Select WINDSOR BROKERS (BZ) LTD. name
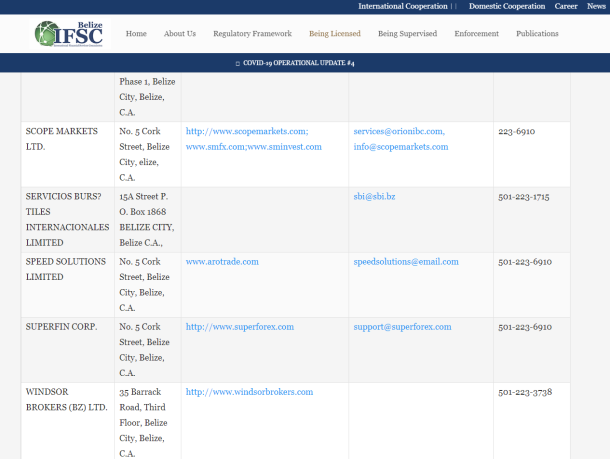610x459 pixels. (67, 399)
